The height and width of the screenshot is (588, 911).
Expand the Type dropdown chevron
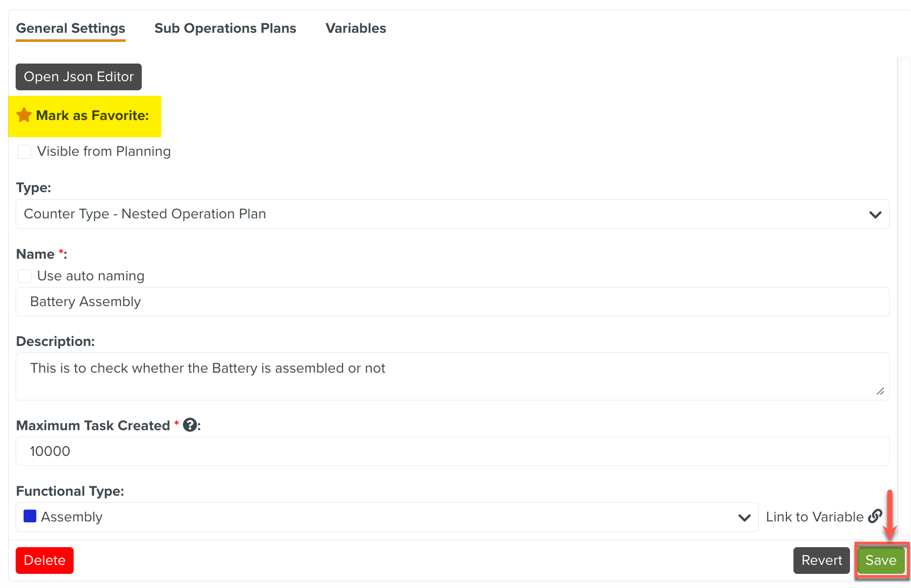(875, 214)
